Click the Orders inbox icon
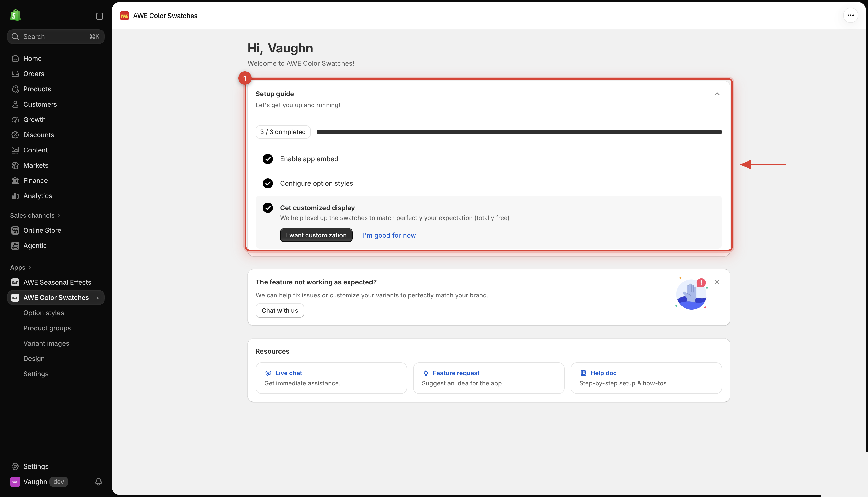Viewport: 868px width, 497px height. pos(15,74)
